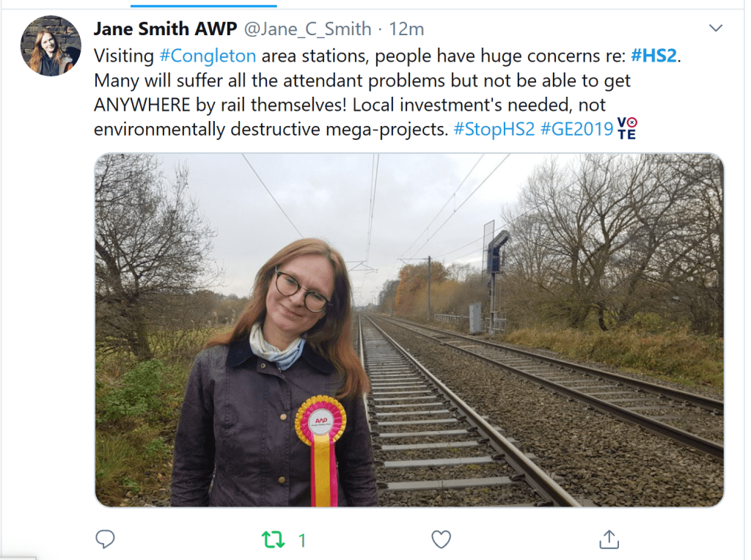This screenshot has height=560, width=751.
Task: Like the tweet with the heart icon
Action: pos(441,539)
